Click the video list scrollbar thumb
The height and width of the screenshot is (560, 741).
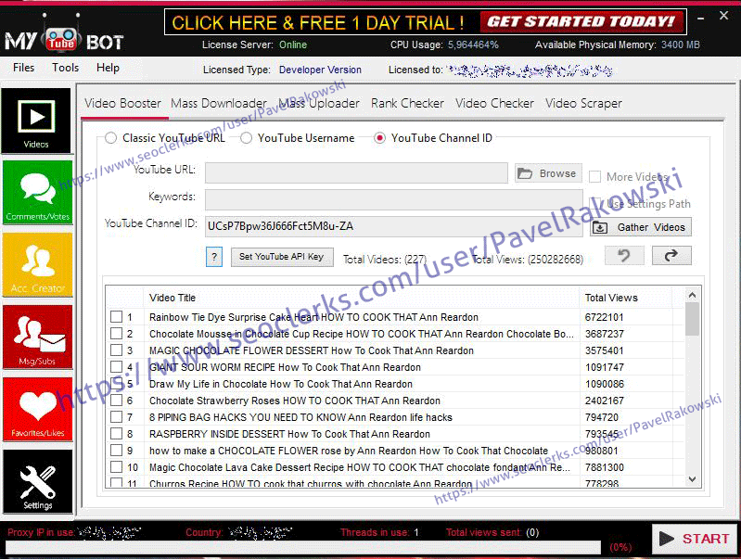click(693, 319)
